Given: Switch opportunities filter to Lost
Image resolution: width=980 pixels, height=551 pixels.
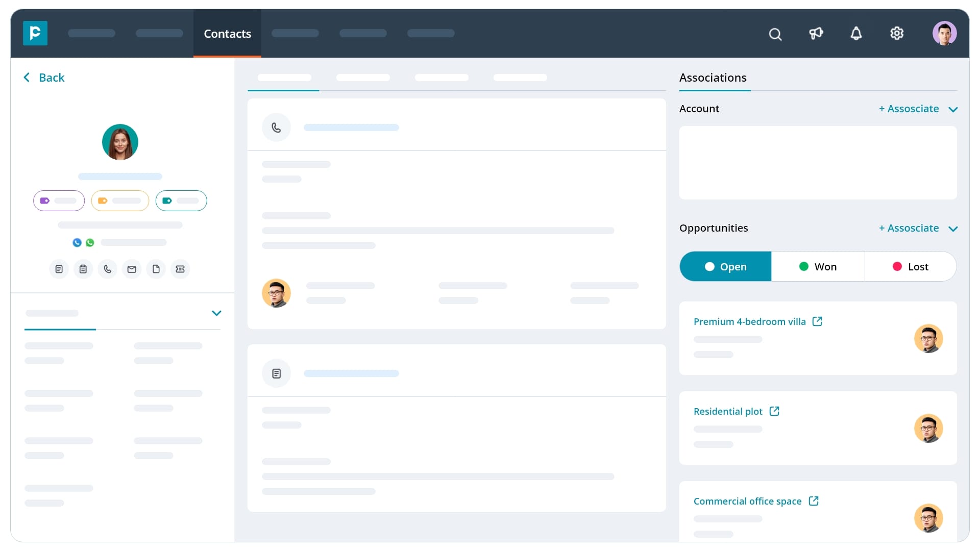Looking at the screenshot, I should pos(910,267).
